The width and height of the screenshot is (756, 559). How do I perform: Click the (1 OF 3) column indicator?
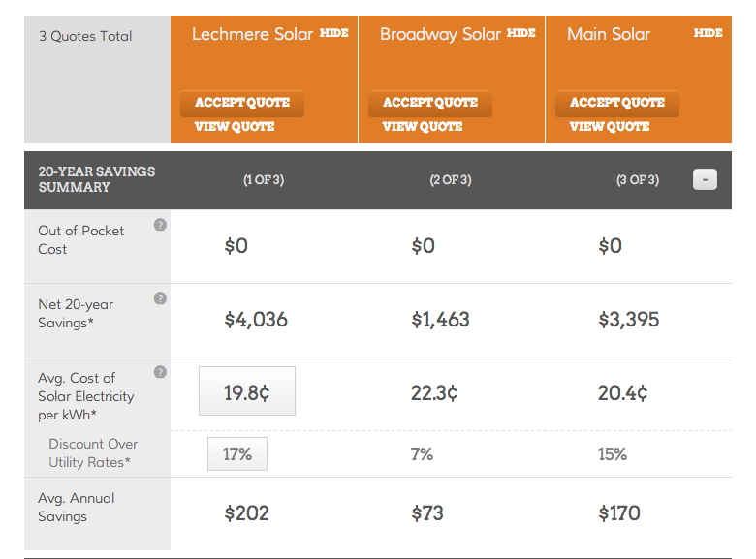pyautogui.click(x=264, y=180)
